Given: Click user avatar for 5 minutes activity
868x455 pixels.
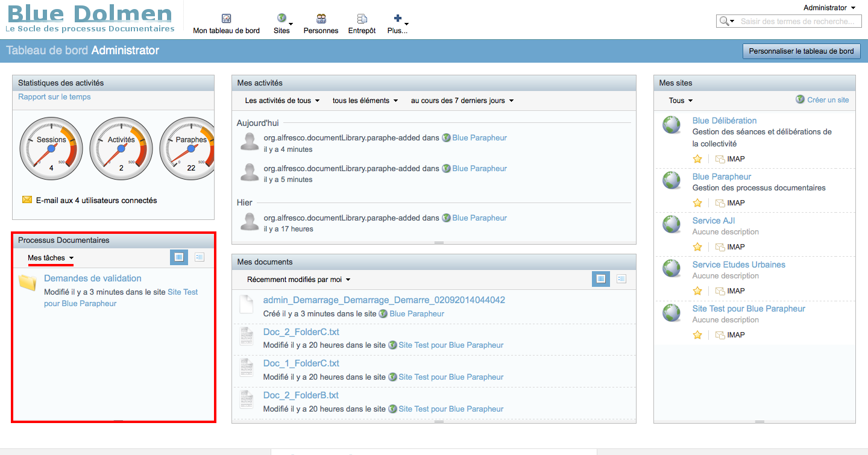Looking at the screenshot, I should pos(250,172).
